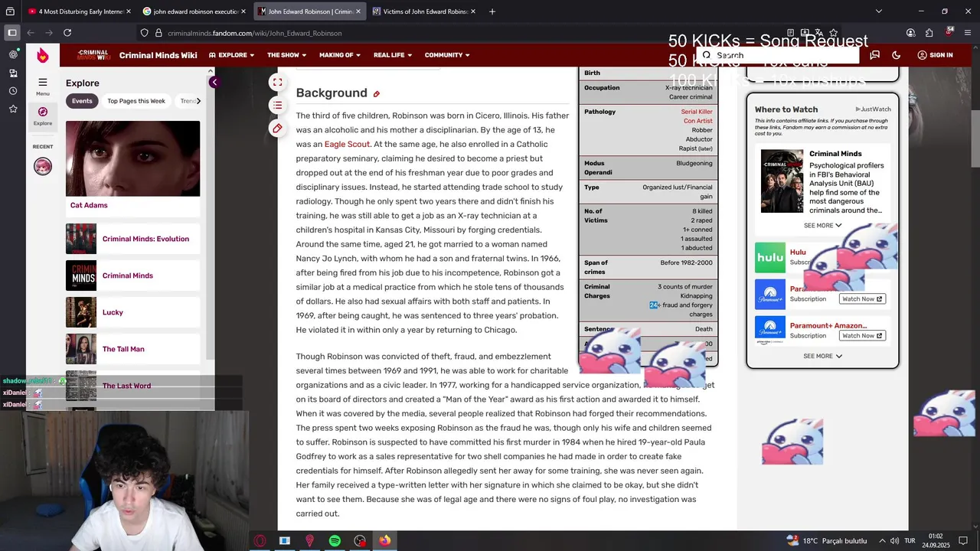Viewport: 980px width, 551px height.
Task: Open the Criminal Minds Wiki title link
Action: [x=158, y=55]
